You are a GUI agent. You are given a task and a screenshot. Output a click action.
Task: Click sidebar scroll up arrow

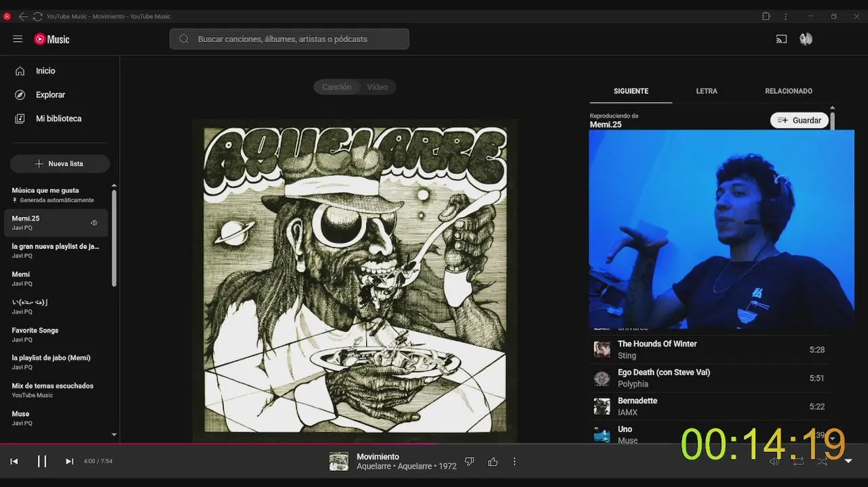[114, 185]
